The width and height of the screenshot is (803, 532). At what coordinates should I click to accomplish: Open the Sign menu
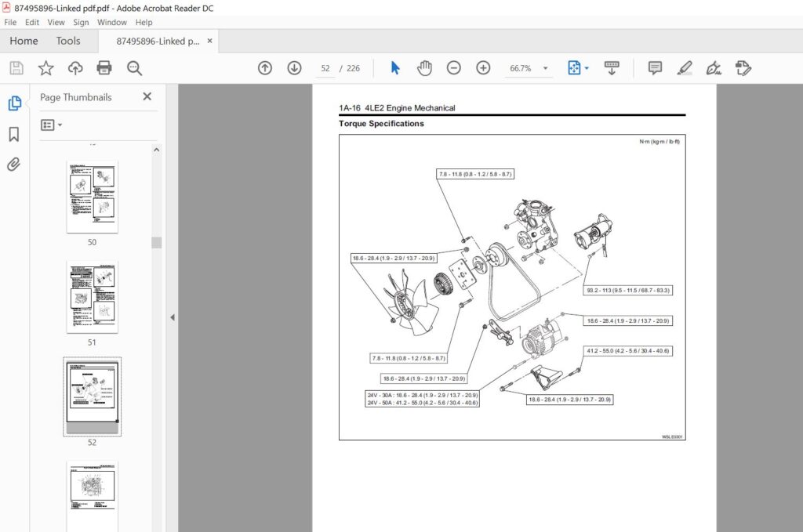(x=81, y=23)
